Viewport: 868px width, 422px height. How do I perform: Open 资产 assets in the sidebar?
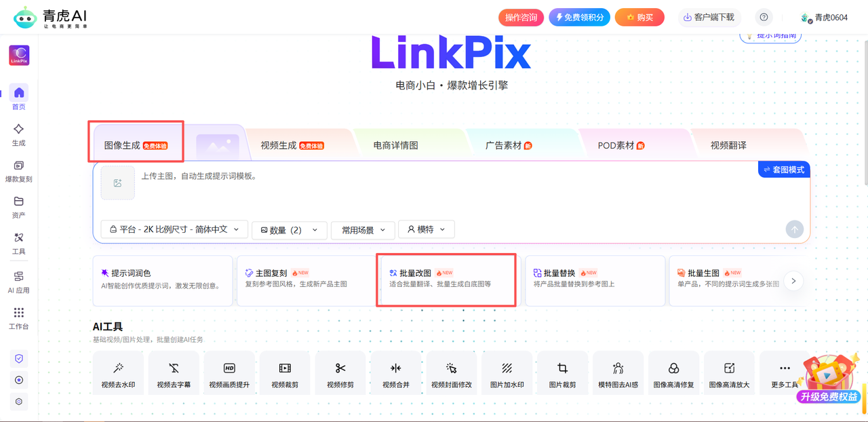19,207
